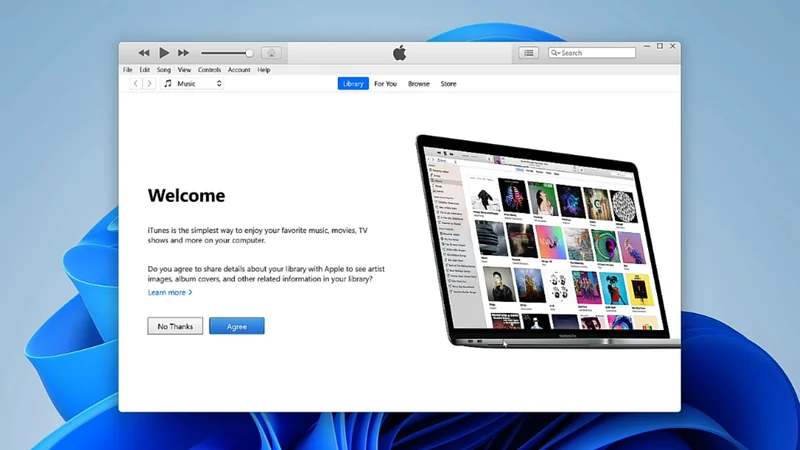Open the File menu

click(127, 70)
